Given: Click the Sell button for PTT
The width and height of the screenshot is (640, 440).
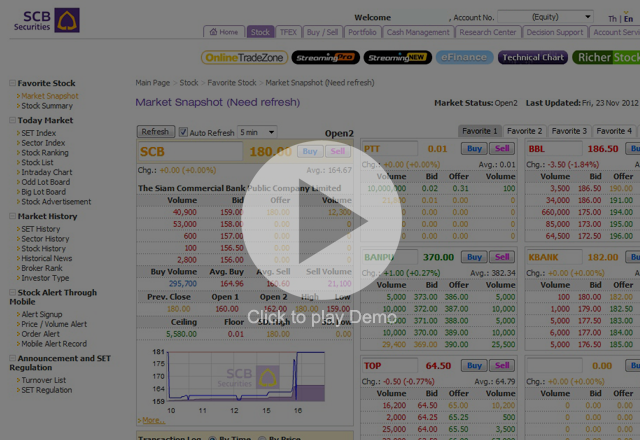Looking at the screenshot, I should coord(502,149).
